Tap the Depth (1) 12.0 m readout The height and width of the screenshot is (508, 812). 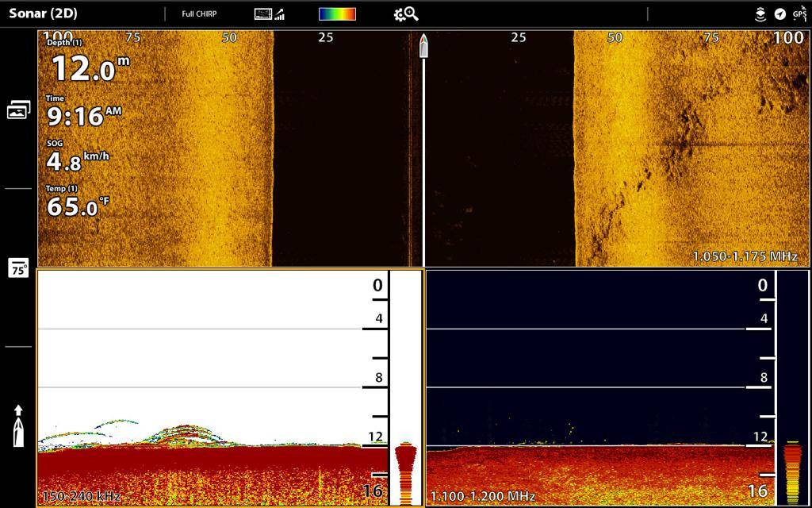87,62
